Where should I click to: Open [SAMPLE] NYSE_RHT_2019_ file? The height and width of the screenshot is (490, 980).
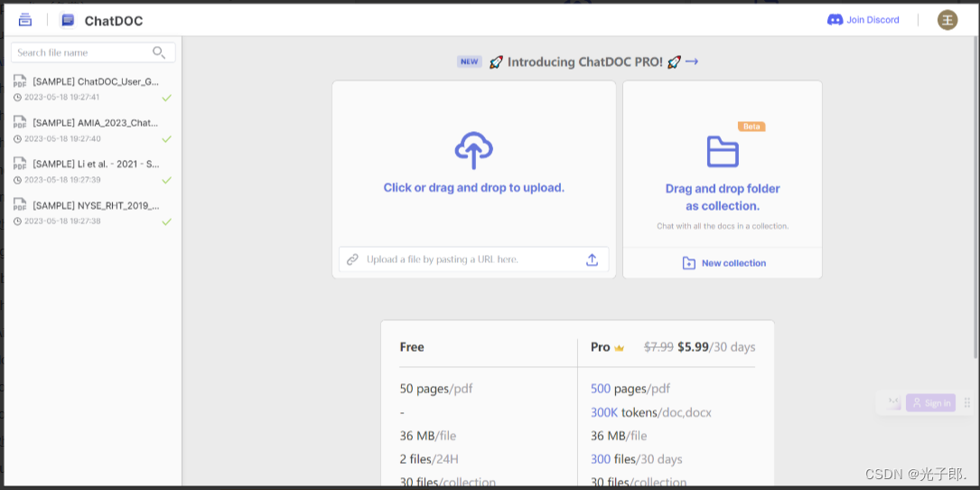(x=96, y=205)
